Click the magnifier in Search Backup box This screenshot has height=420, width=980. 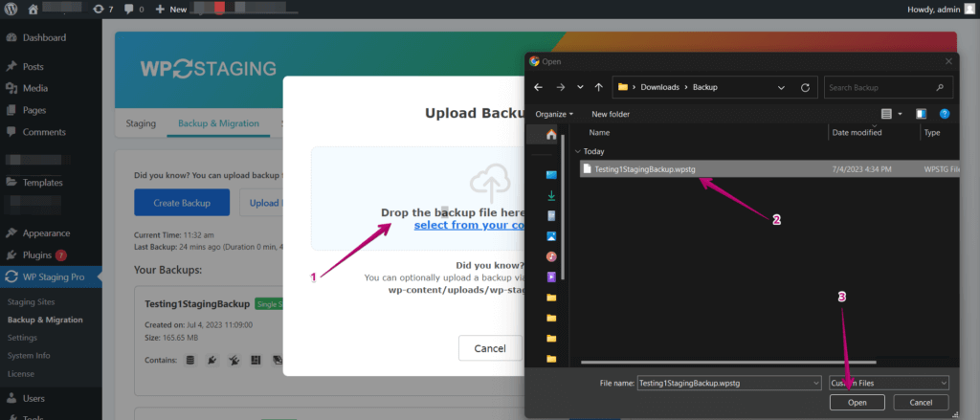pyautogui.click(x=940, y=87)
